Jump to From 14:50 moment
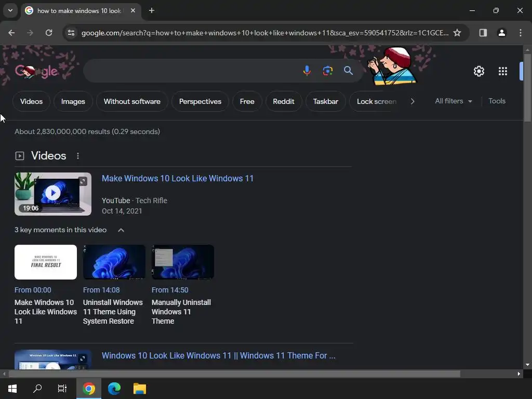The width and height of the screenshot is (532, 399). (170, 290)
